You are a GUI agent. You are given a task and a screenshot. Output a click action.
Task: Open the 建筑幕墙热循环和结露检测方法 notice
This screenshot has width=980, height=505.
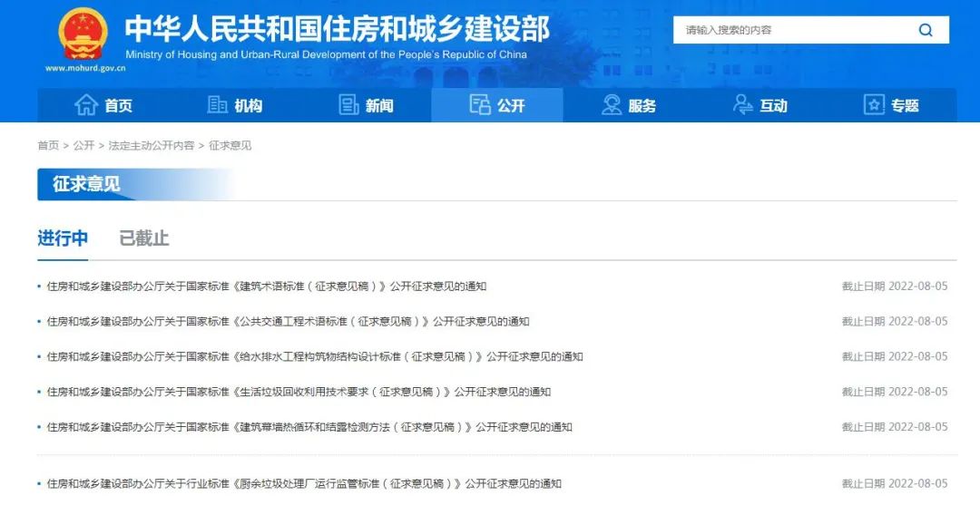click(309, 428)
